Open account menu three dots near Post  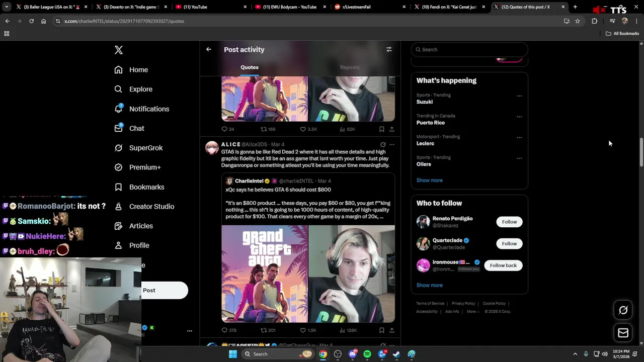tap(190, 331)
